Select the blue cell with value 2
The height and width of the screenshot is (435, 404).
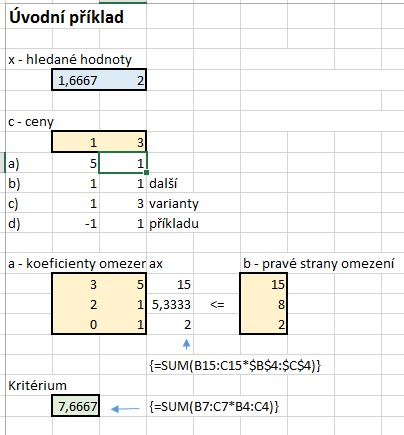[123, 80]
